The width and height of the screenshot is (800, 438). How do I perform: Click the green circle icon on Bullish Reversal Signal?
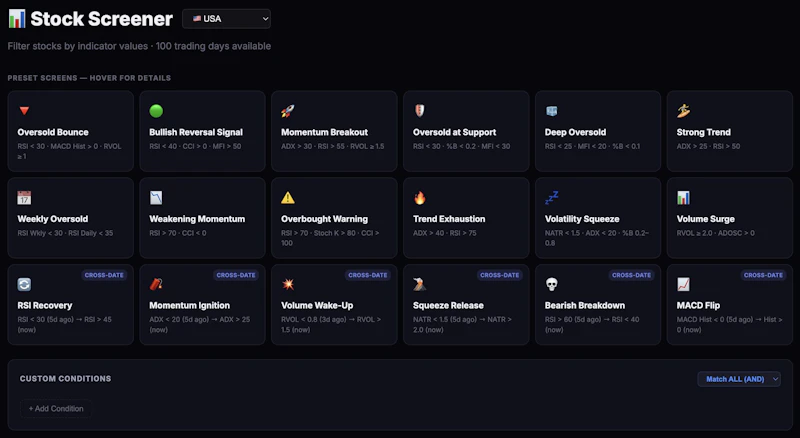[x=156, y=111]
